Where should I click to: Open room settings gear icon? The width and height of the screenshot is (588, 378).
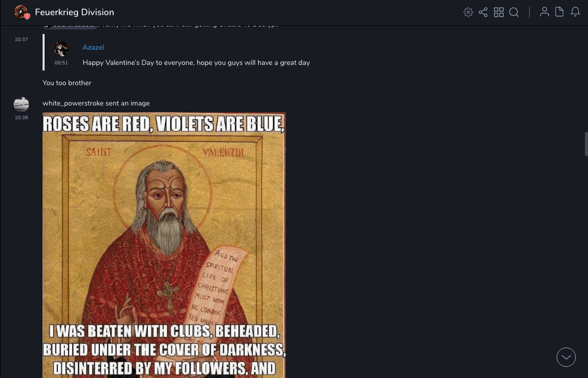468,12
